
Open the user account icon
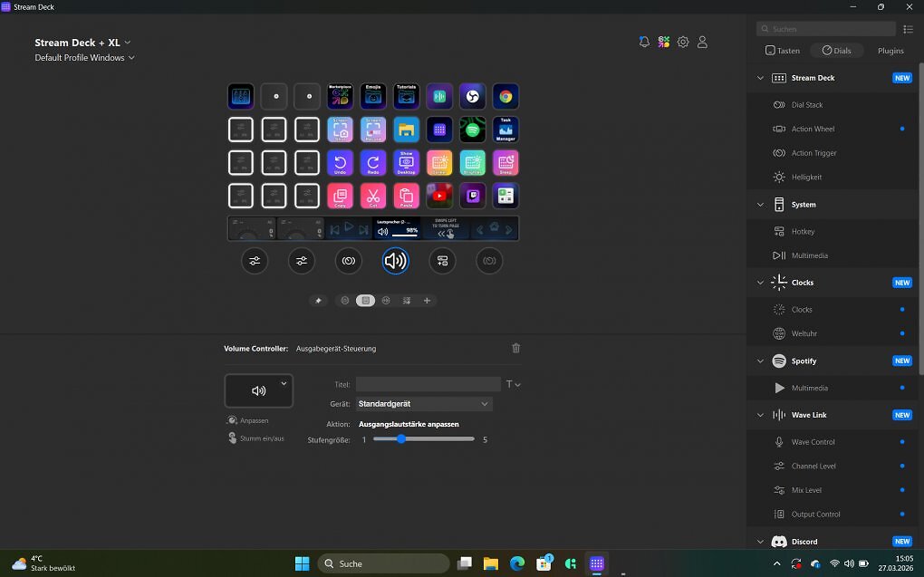click(x=702, y=42)
